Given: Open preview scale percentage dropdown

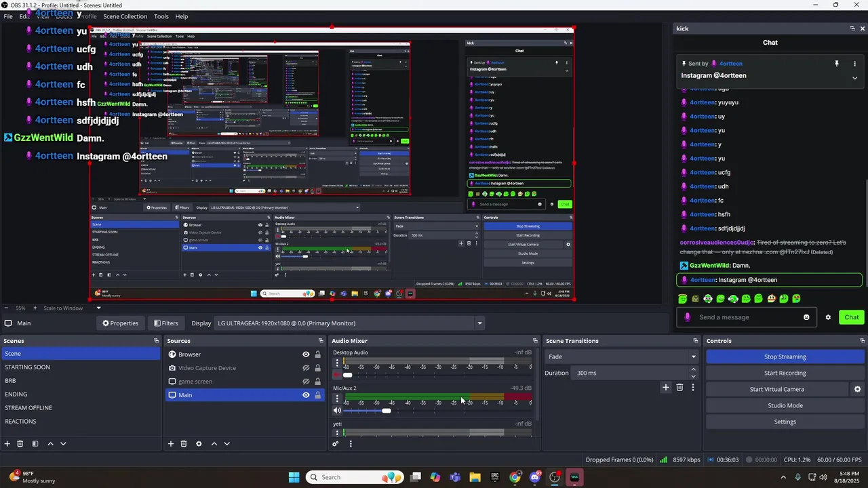Looking at the screenshot, I should (98, 308).
